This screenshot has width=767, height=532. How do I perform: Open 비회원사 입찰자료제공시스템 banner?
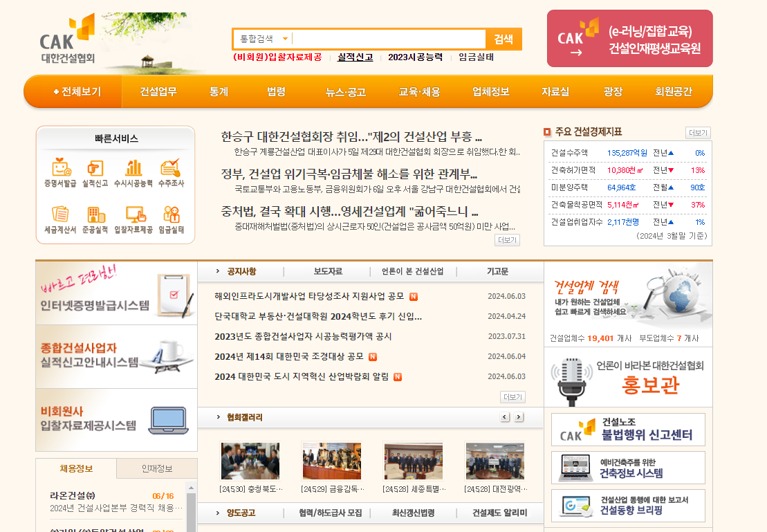(x=116, y=420)
